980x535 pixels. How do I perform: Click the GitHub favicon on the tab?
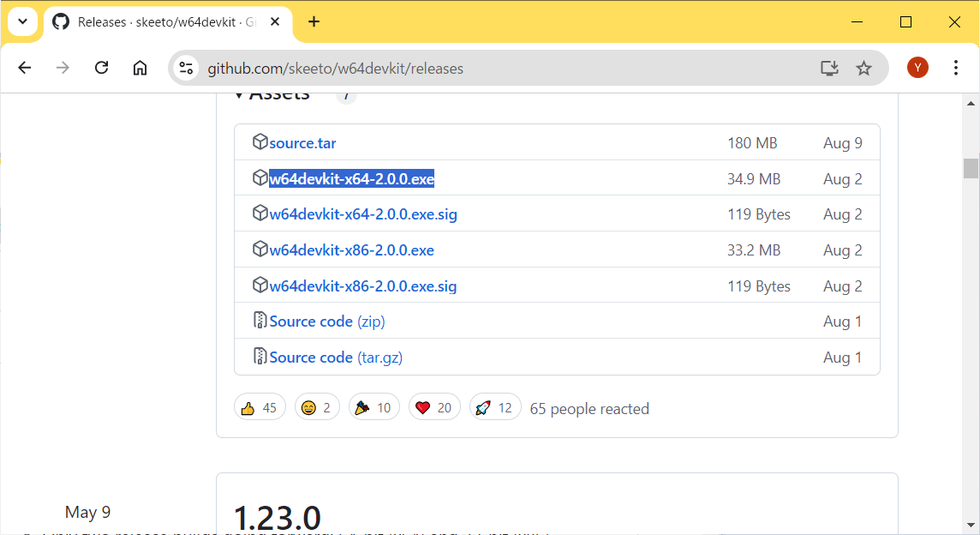pyautogui.click(x=61, y=22)
